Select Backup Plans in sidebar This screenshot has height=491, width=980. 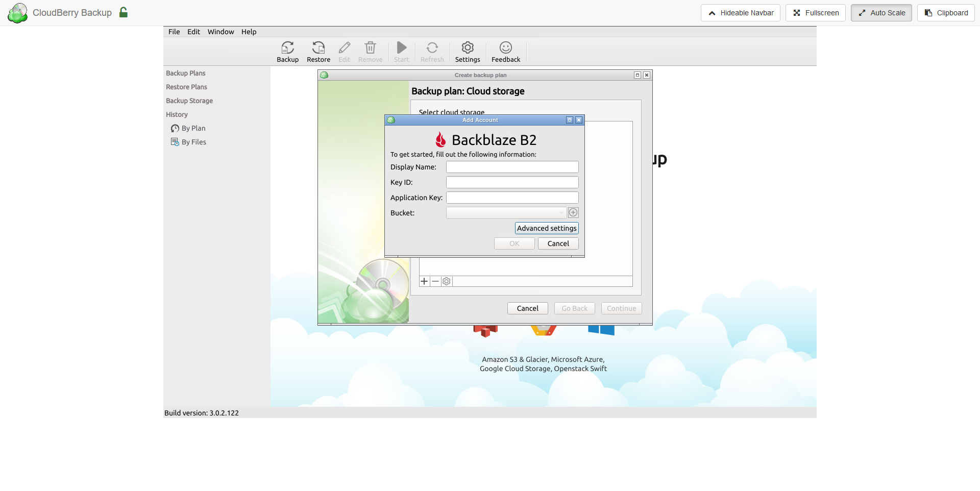click(x=186, y=73)
